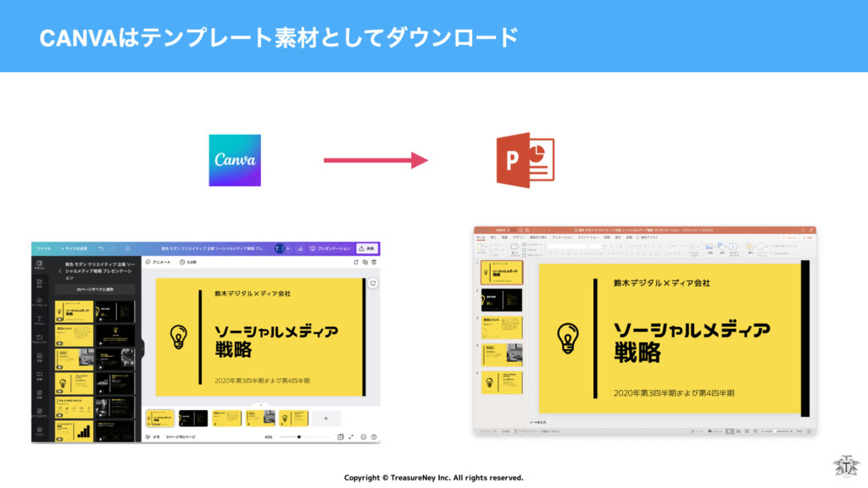The image size is (868, 488).
Task: Open Canva's insights chart icon
Action: pyautogui.click(x=300, y=249)
